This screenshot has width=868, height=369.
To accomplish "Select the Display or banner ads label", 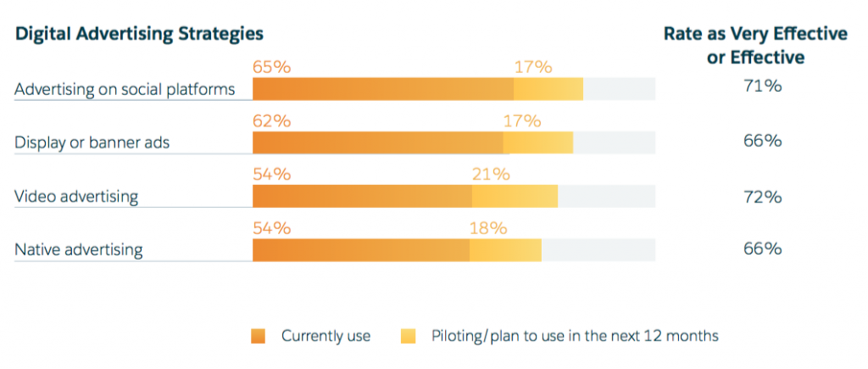I will coord(92,143).
